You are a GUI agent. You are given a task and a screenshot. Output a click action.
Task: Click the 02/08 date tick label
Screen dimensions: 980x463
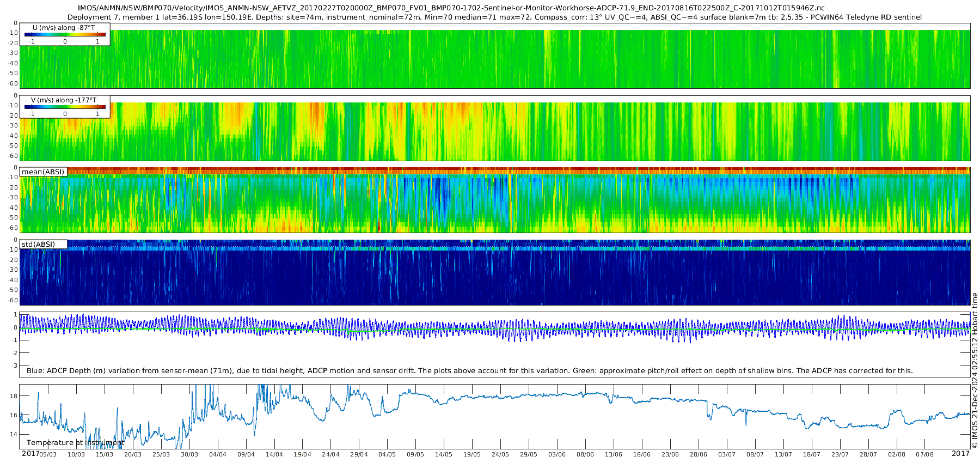[896, 454]
